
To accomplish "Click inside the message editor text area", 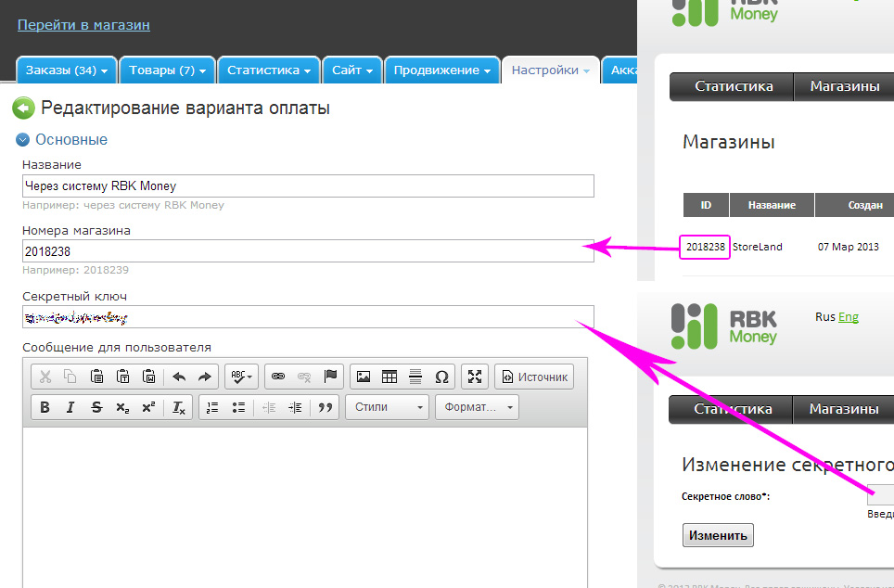I will pyautogui.click(x=305, y=507).
